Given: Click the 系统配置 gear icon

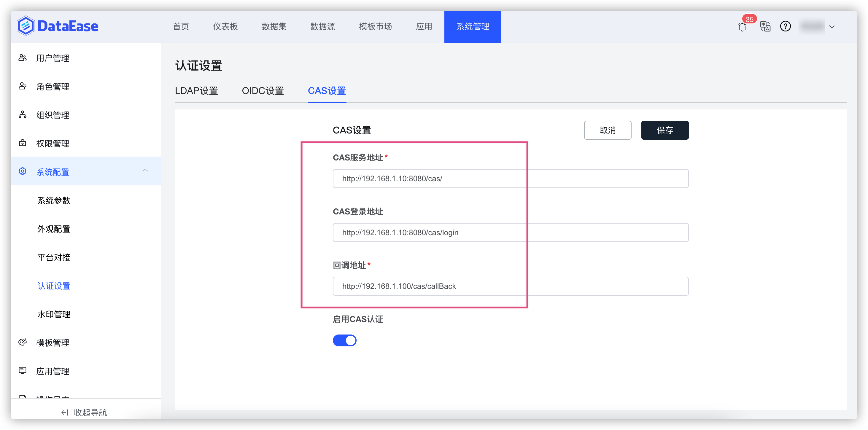Looking at the screenshot, I should 22,171.
